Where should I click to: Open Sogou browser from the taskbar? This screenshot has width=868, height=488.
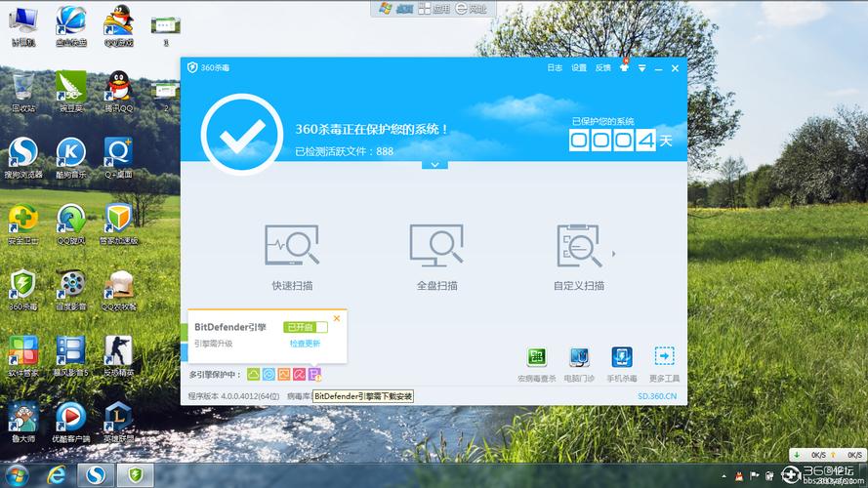tap(96, 475)
